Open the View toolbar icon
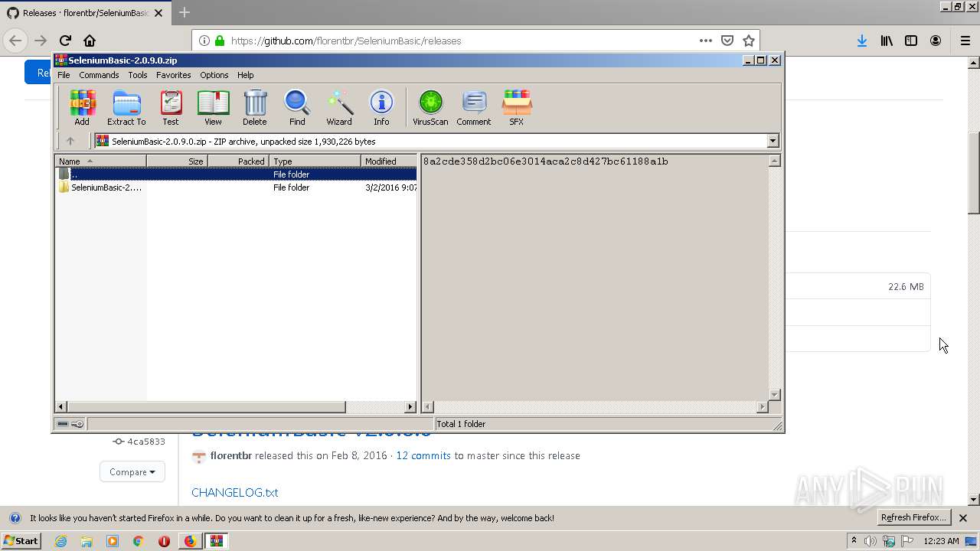This screenshot has height=551, width=980. [x=213, y=107]
